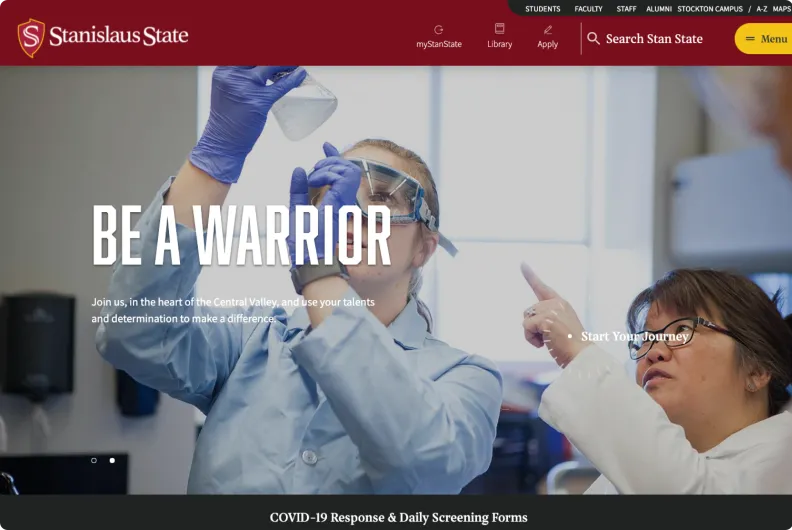Visit the Stockton Campus link

[710, 9]
